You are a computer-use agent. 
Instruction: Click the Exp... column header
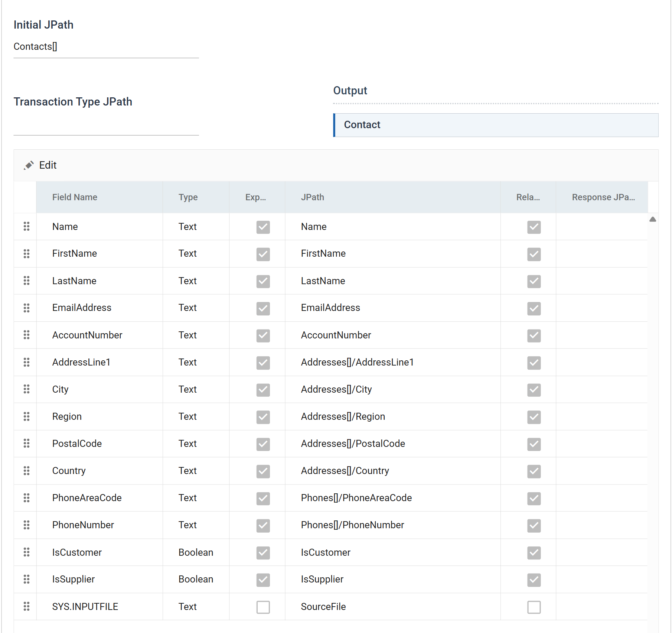[257, 197]
